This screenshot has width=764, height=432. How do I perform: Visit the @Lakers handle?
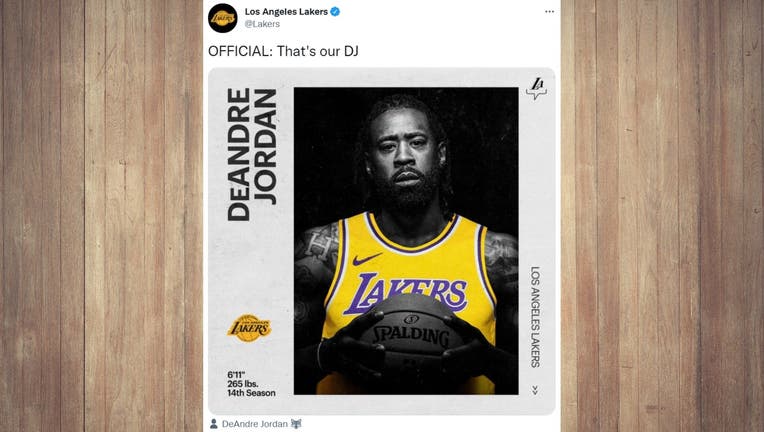[262, 24]
